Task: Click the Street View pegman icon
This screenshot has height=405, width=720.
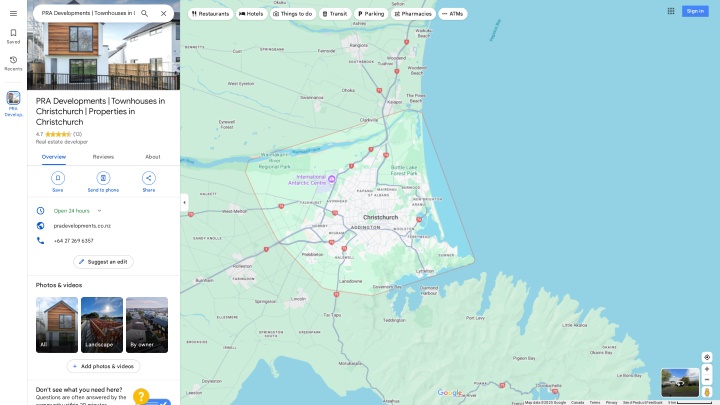Action: [707, 392]
